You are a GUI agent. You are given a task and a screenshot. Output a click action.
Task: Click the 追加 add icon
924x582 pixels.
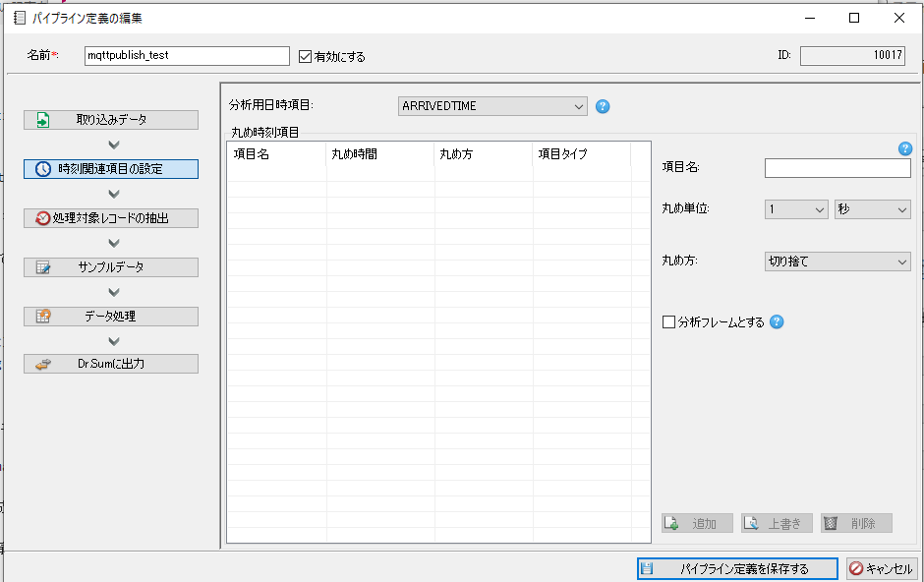pos(670,523)
